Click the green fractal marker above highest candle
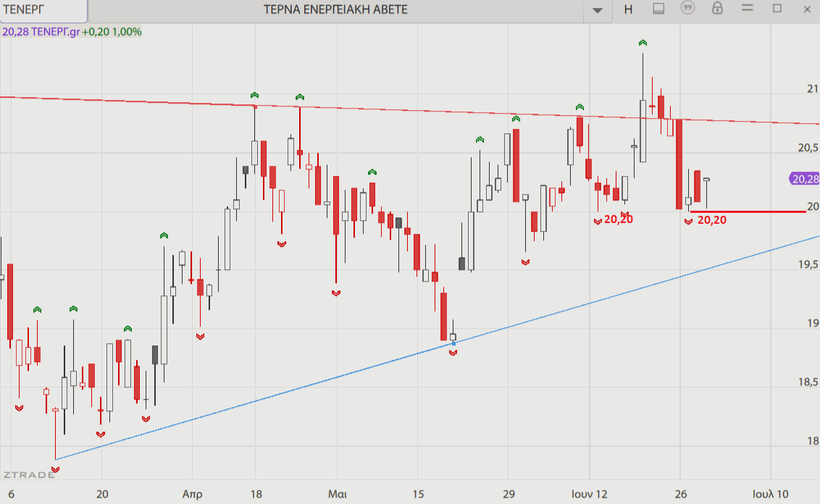The image size is (820, 504). (x=643, y=43)
